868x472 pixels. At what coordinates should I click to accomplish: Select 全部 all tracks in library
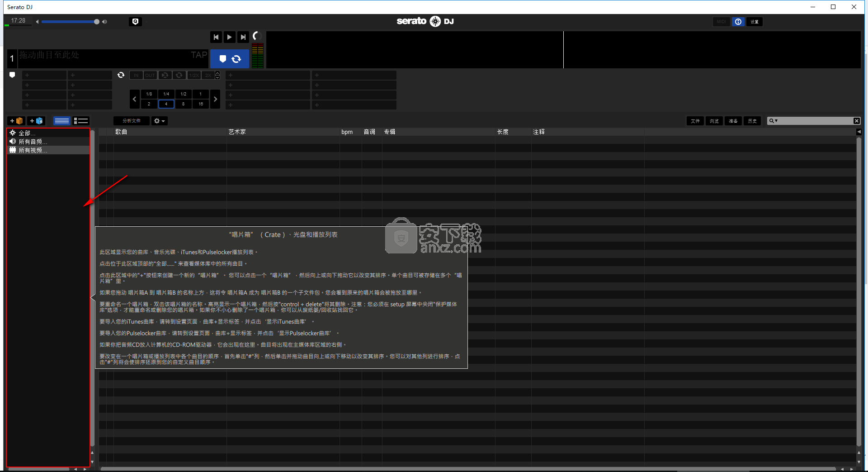[x=48, y=133]
